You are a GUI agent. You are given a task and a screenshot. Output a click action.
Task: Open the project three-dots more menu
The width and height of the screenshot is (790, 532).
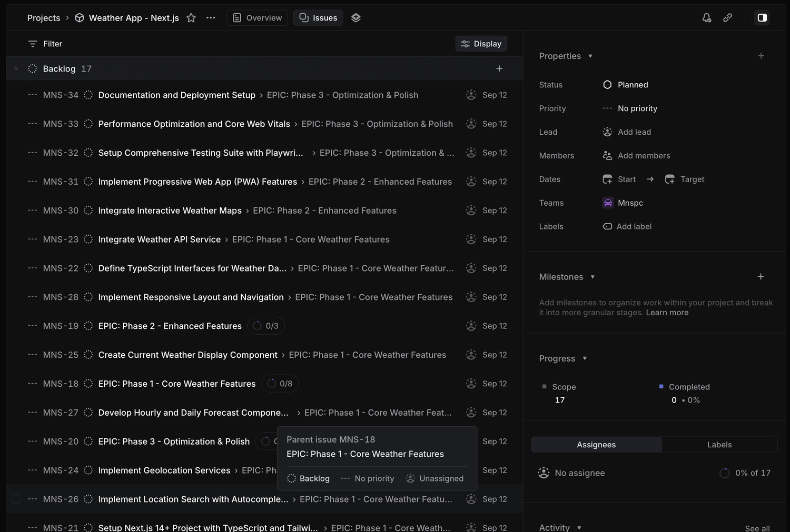tap(211, 18)
